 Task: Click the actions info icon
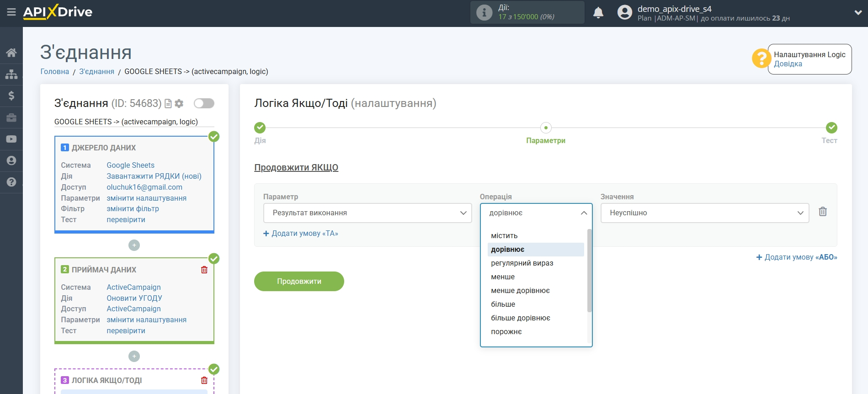click(484, 12)
